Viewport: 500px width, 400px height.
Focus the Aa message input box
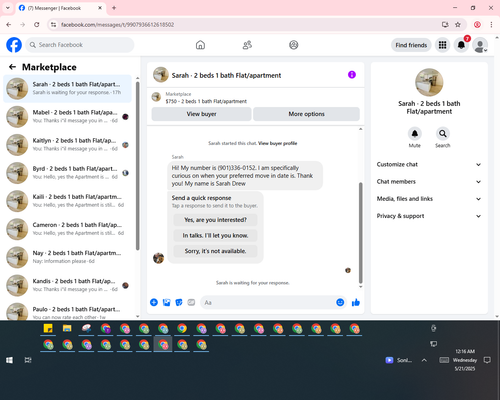tap(269, 302)
